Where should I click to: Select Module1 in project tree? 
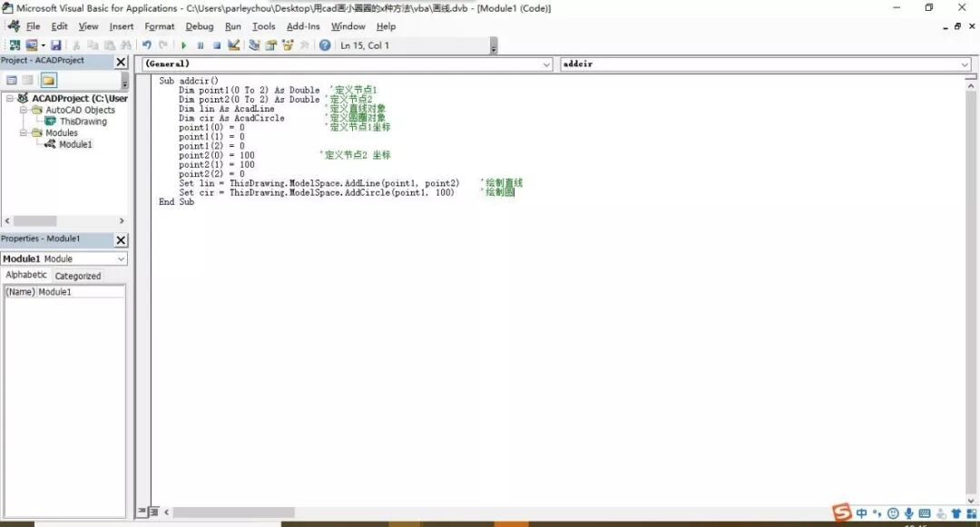click(x=75, y=144)
